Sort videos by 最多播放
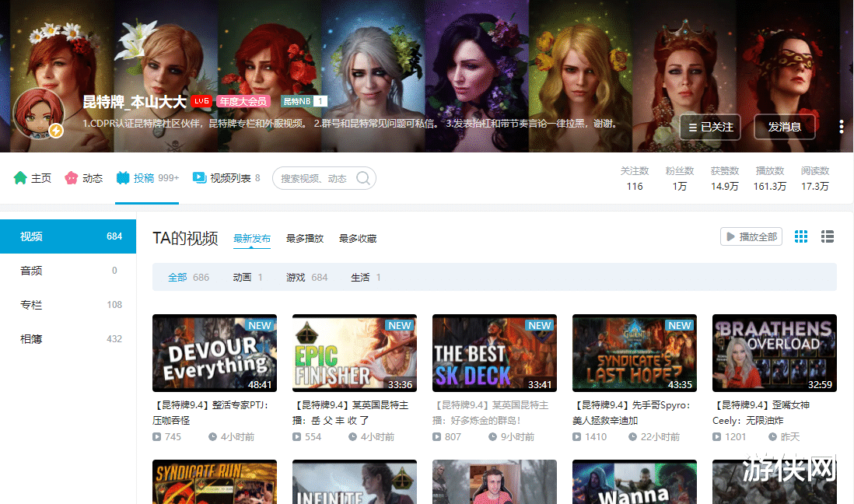Viewport: 854px width, 504px height. pos(304,239)
